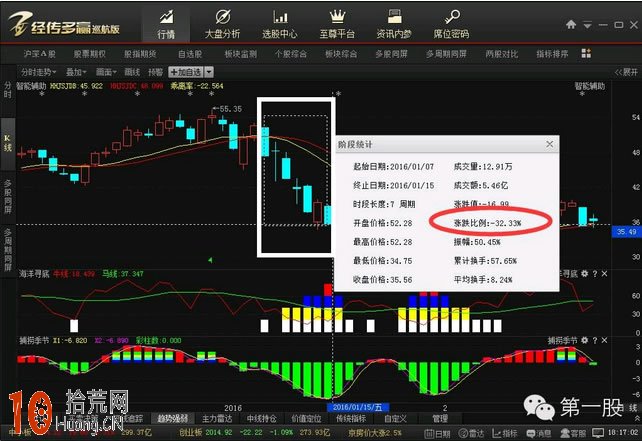Switch to the 多股同屏 side tab
This screenshot has width=642, height=441.
(7, 197)
